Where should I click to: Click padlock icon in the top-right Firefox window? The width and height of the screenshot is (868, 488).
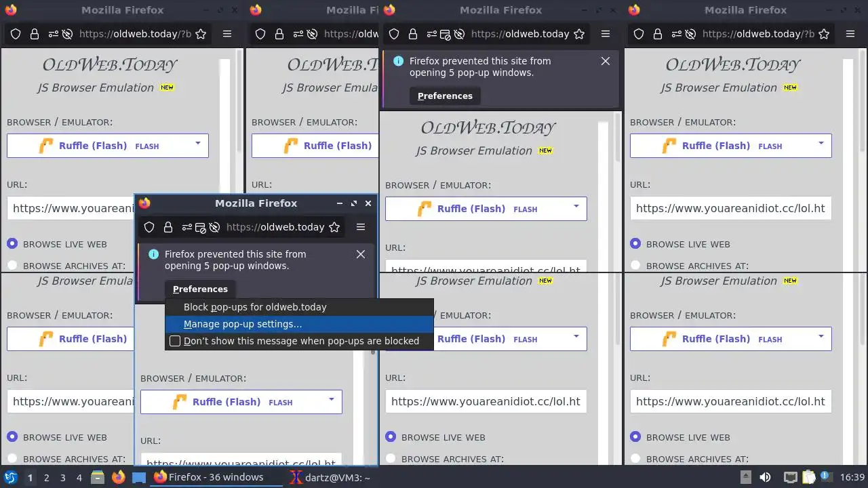click(658, 34)
